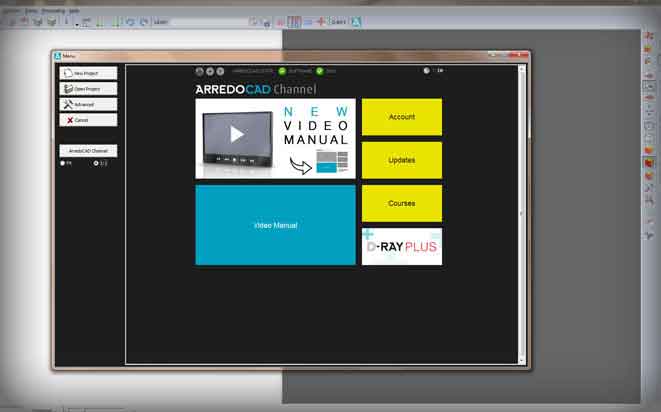Click the globe language icon in channel header
Viewport: 661px width, 412px height.
tap(427, 70)
